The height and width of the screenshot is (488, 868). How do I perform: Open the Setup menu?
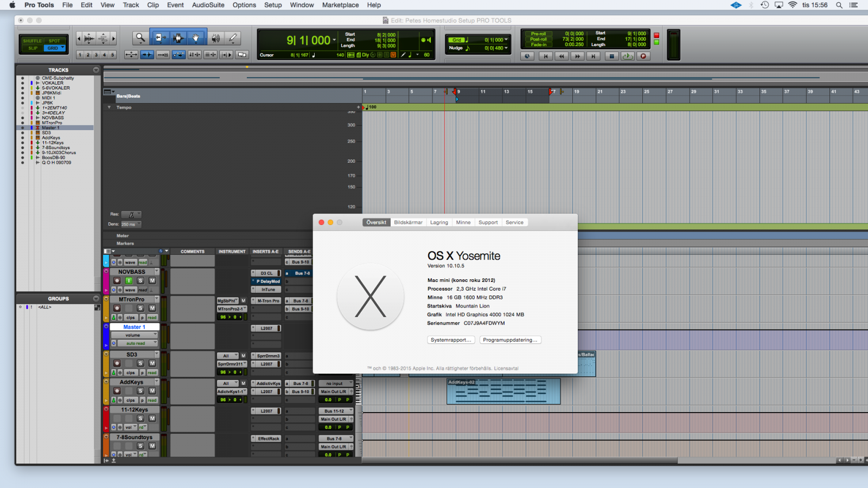click(x=273, y=5)
